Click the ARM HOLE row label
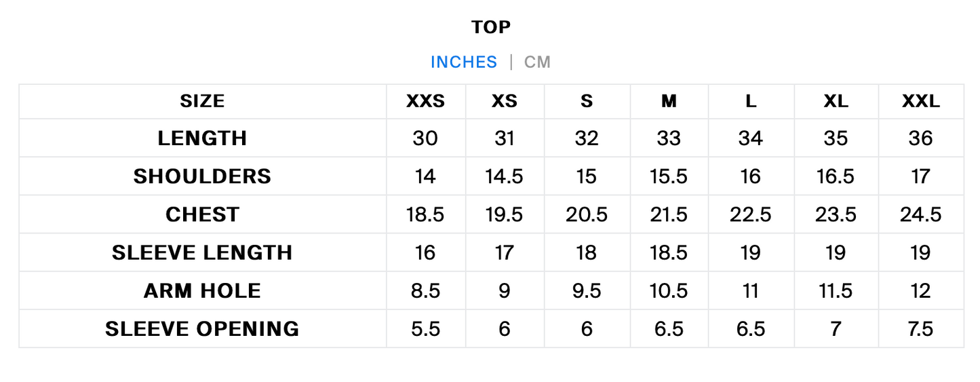980x382 pixels. [x=202, y=290]
